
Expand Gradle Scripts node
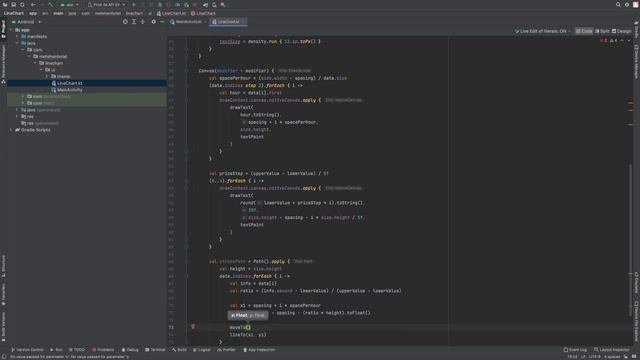click(x=11, y=130)
